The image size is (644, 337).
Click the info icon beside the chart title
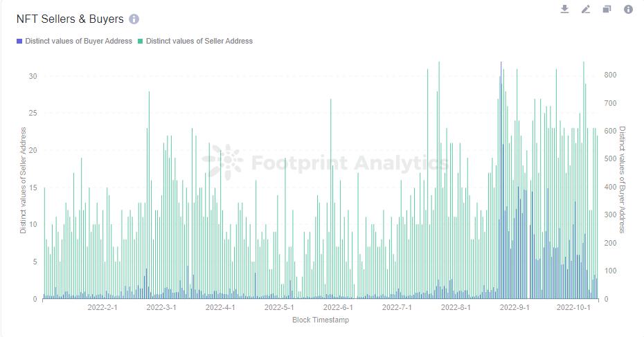pyautogui.click(x=134, y=19)
